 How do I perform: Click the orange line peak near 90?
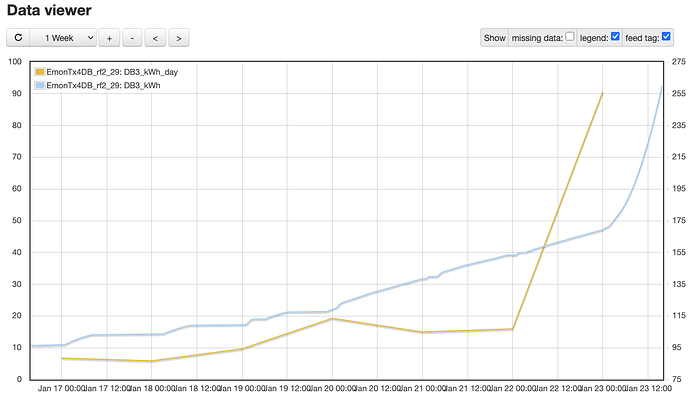(x=602, y=92)
